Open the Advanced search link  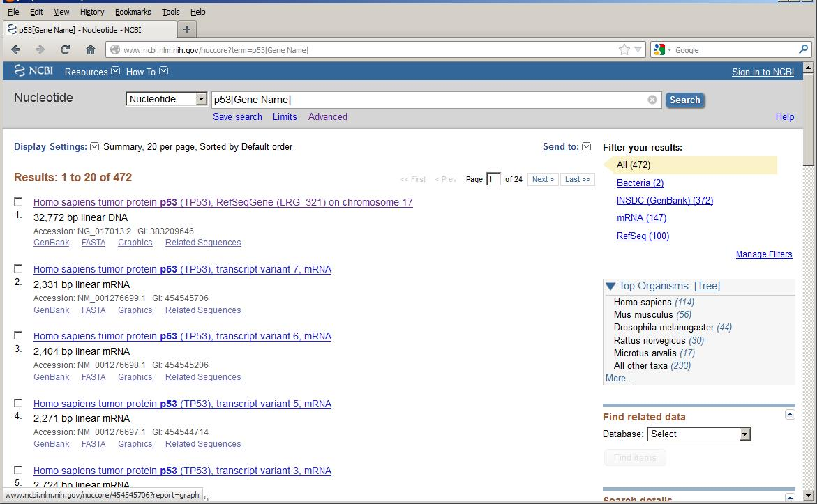328,116
